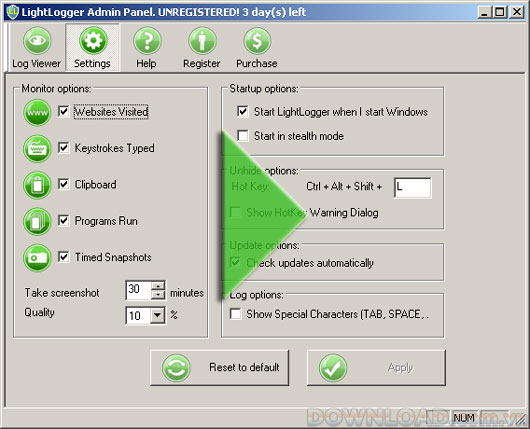Click the keyboard Keystrokes Typed icon
The width and height of the screenshot is (530, 429).
37,149
